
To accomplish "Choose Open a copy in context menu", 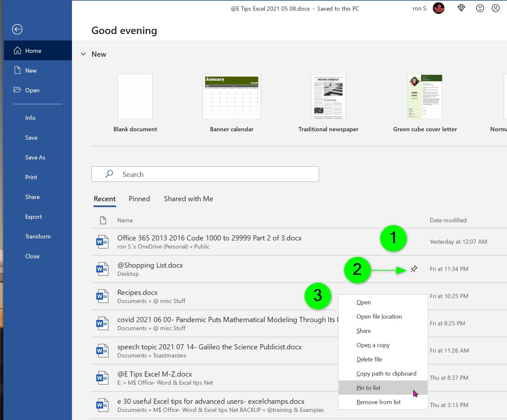I will click(x=383, y=345).
